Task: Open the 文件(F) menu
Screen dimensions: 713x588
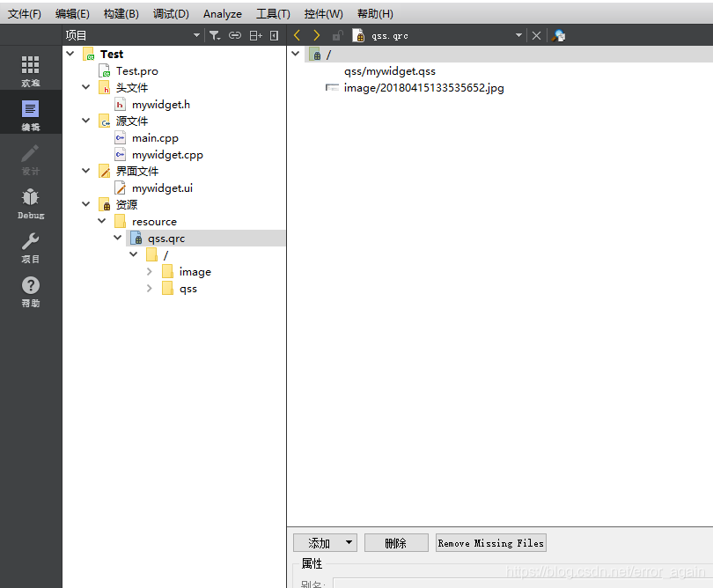Action: pyautogui.click(x=25, y=14)
